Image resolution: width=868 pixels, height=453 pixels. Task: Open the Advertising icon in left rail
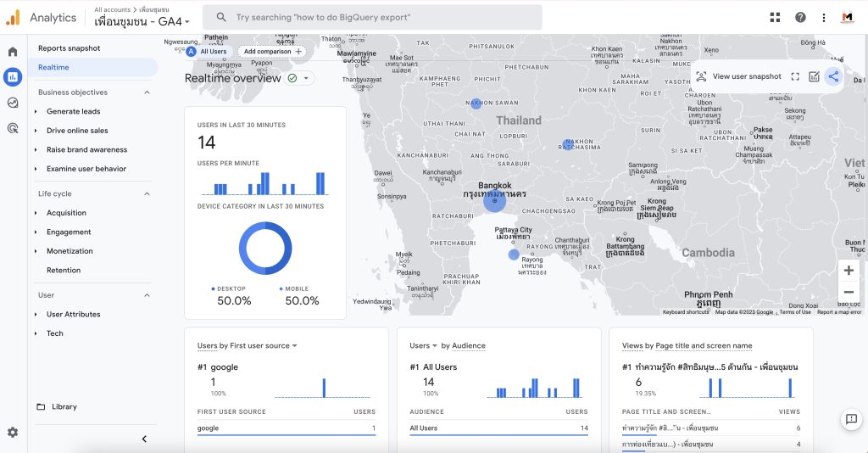[13, 128]
